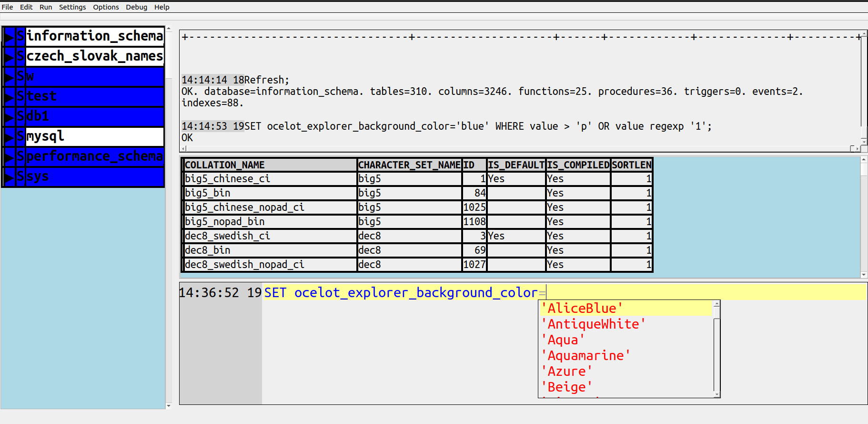Click the ID column header
Viewport: 868px width, 424px height.
tap(474, 165)
